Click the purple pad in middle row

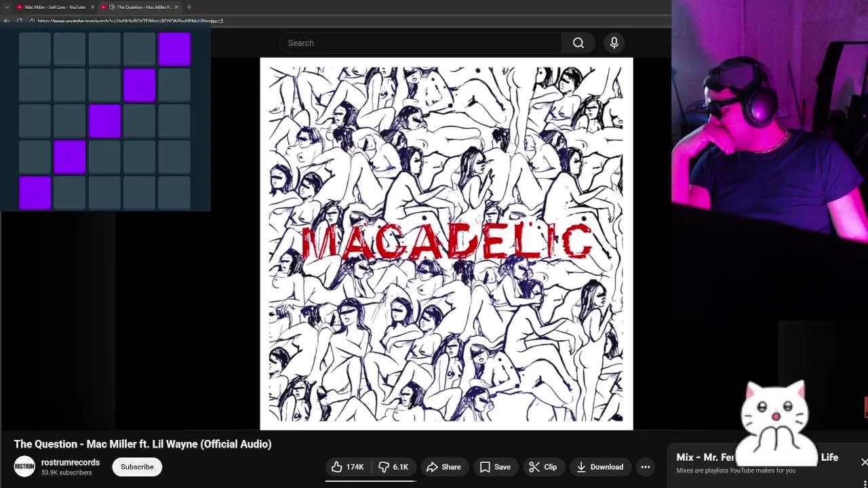click(104, 121)
